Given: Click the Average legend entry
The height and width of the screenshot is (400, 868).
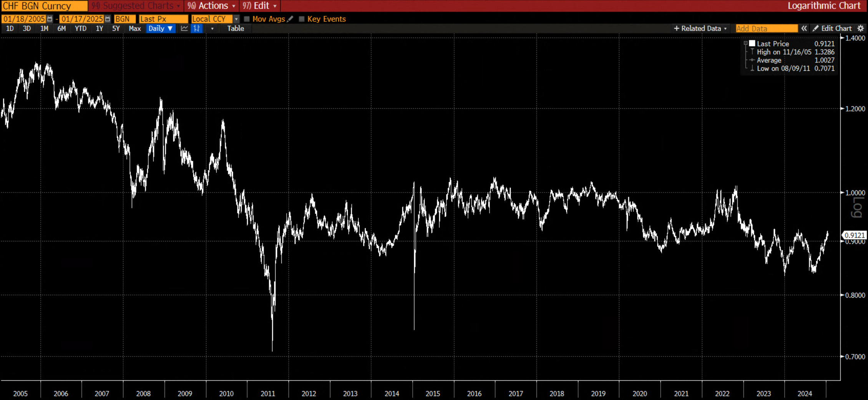Looking at the screenshot, I should pyautogui.click(x=769, y=60).
